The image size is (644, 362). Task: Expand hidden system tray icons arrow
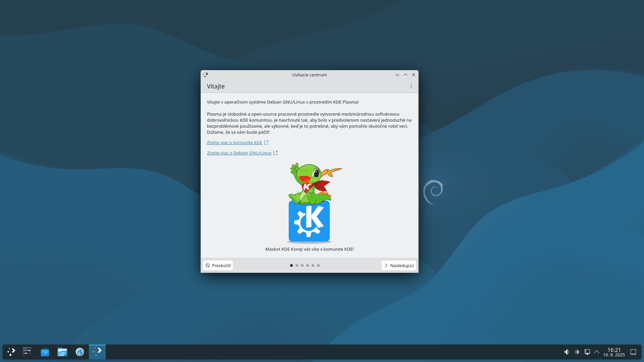(x=597, y=352)
